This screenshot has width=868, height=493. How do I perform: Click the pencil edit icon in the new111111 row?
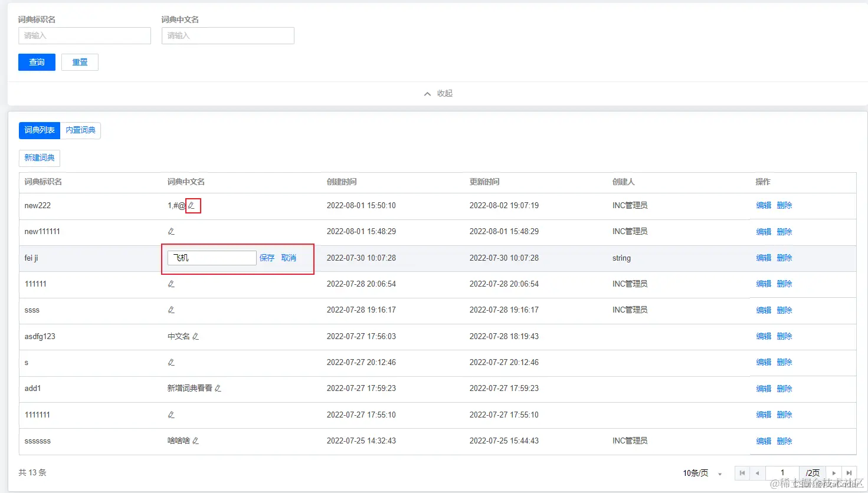171,232
